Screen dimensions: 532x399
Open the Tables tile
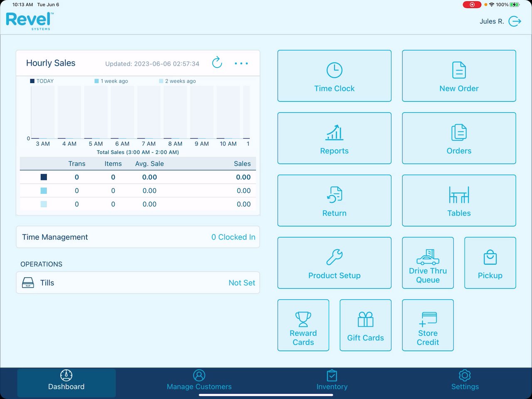pyautogui.click(x=459, y=201)
